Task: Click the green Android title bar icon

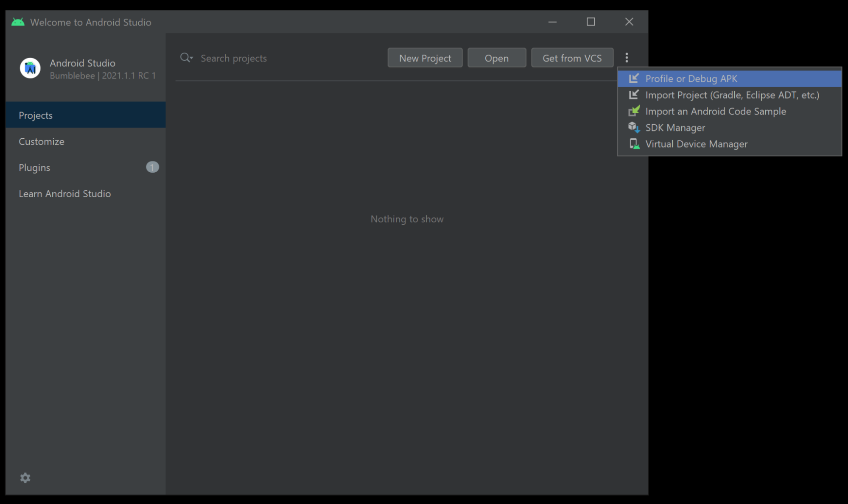Action: tap(18, 22)
